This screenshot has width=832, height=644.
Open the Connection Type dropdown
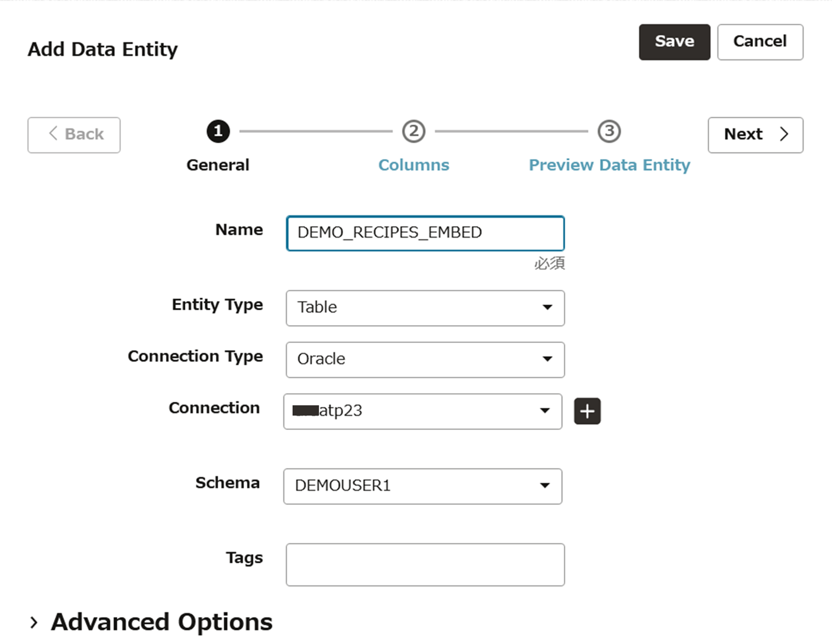[425, 359]
